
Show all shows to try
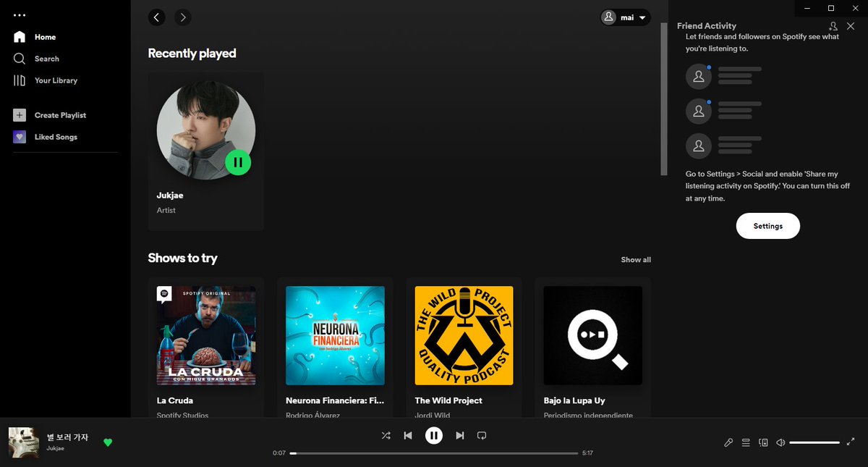pyautogui.click(x=636, y=259)
